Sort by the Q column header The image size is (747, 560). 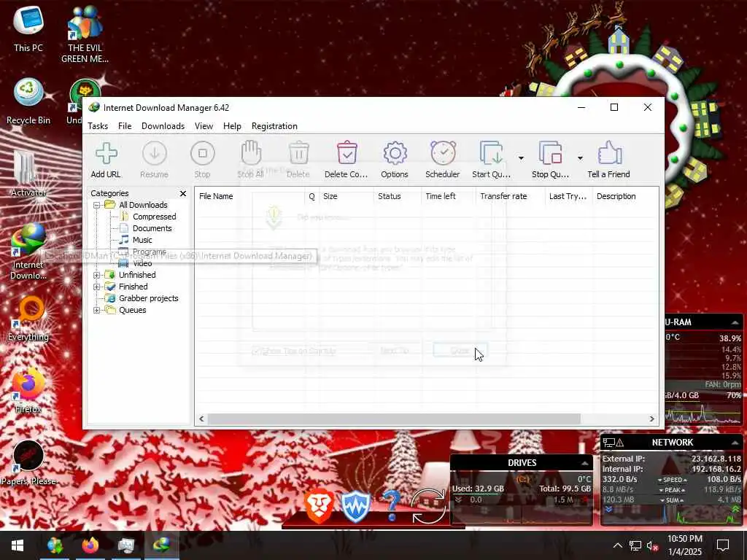coord(312,196)
